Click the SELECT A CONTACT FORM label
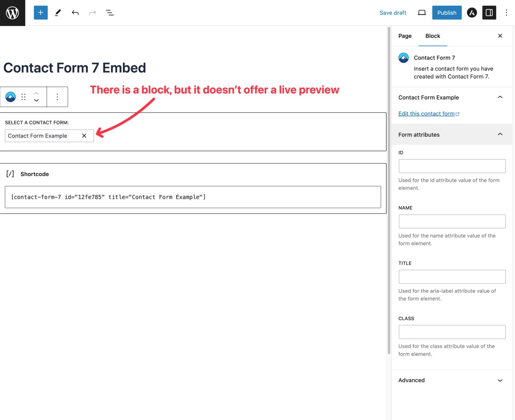This screenshot has height=420, width=515. click(37, 122)
